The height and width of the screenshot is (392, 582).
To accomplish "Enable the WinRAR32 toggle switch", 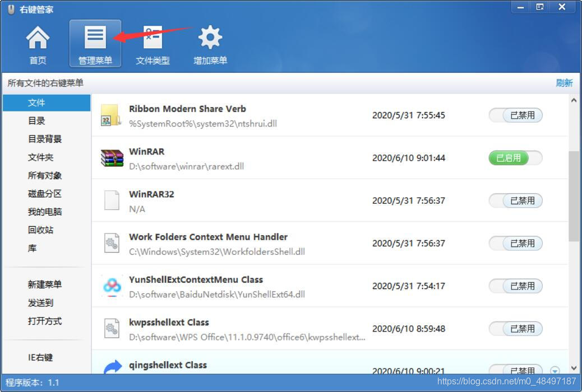I will [516, 200].
